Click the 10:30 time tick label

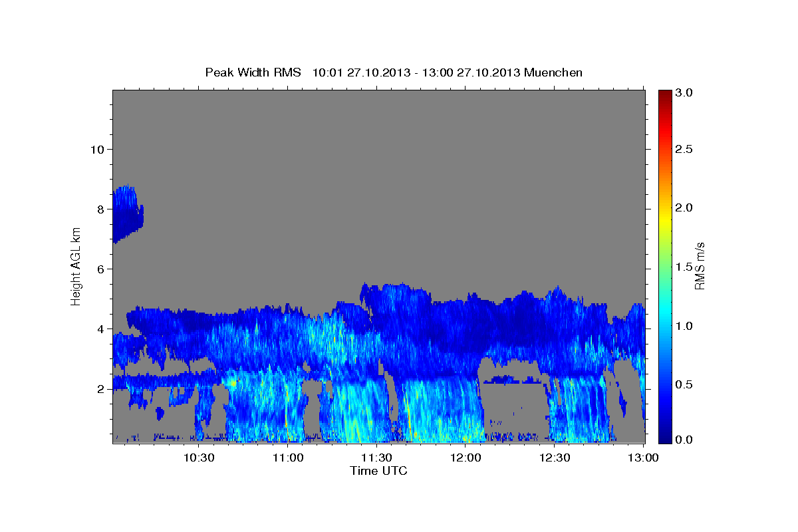click(198, 458)
